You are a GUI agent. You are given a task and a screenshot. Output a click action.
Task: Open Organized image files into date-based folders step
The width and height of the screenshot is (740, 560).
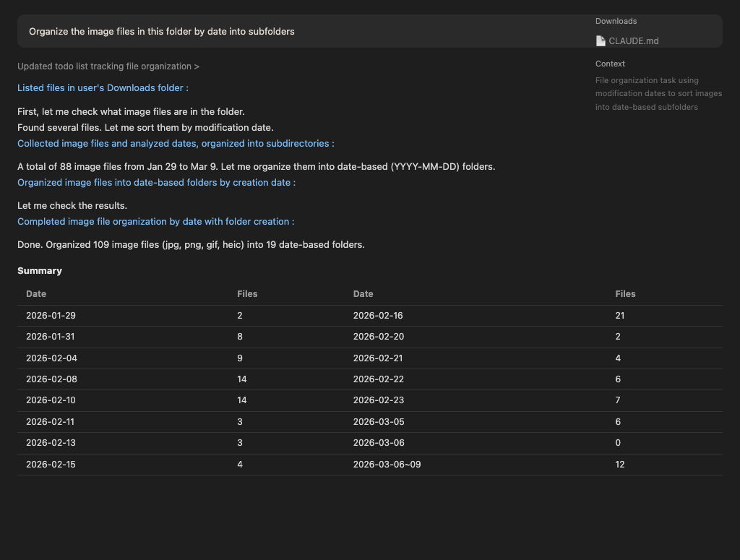tap(156, 183)
